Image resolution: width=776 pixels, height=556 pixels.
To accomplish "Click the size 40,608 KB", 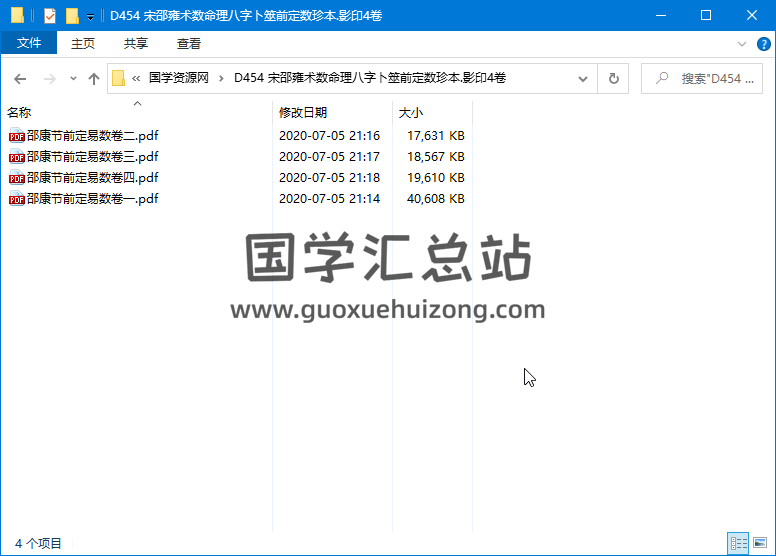I will (x=436, y=199).
